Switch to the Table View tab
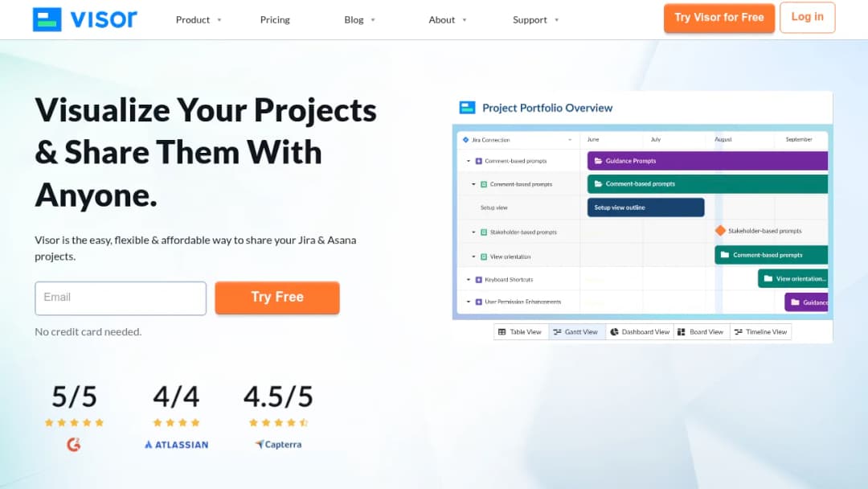 tap(521, 331)
